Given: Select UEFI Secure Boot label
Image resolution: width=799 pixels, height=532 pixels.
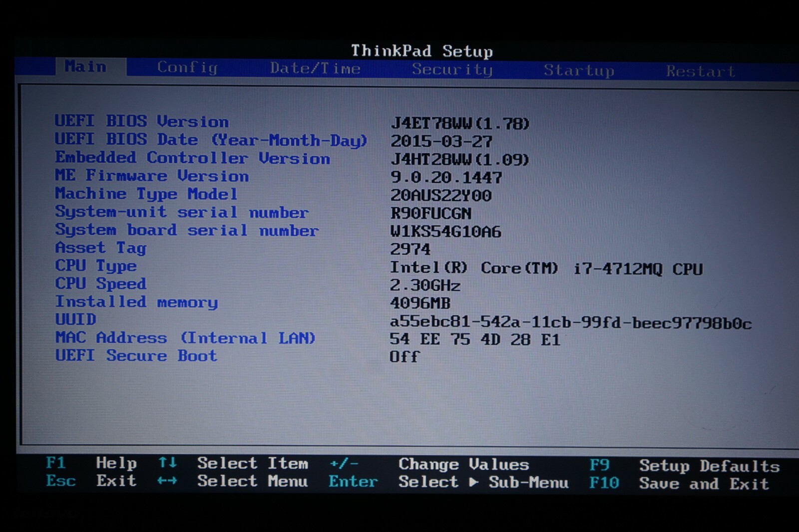Looking at the screenshot, I should coord(136,355).
